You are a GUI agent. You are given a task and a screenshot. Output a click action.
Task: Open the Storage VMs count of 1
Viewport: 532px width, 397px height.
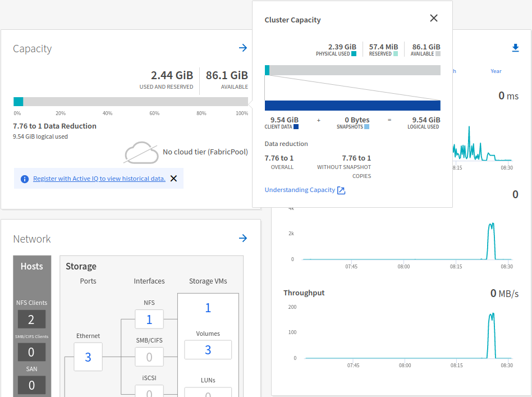click(x=208, y=308)
